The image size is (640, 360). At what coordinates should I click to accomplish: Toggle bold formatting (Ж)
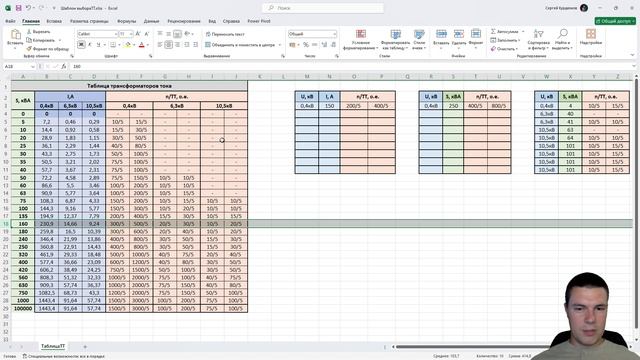81,45
